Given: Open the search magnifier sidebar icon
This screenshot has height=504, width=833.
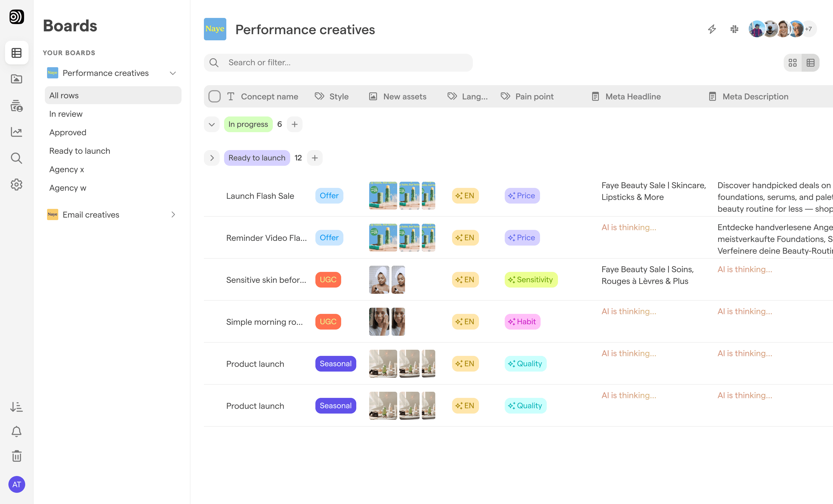Looking at the screenshot, I should pyautogui.click(x=17, y=158).
